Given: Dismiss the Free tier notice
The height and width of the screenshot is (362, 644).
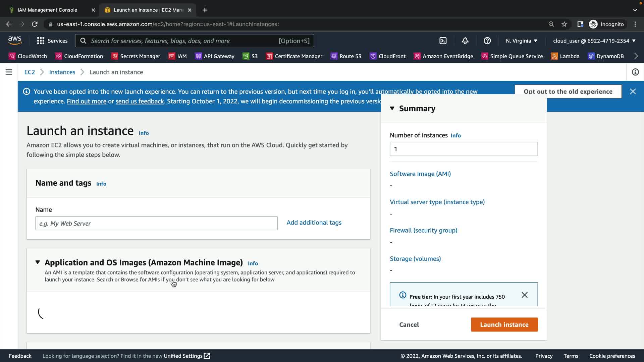Looking at the screenshot, I should click(525, 295).
